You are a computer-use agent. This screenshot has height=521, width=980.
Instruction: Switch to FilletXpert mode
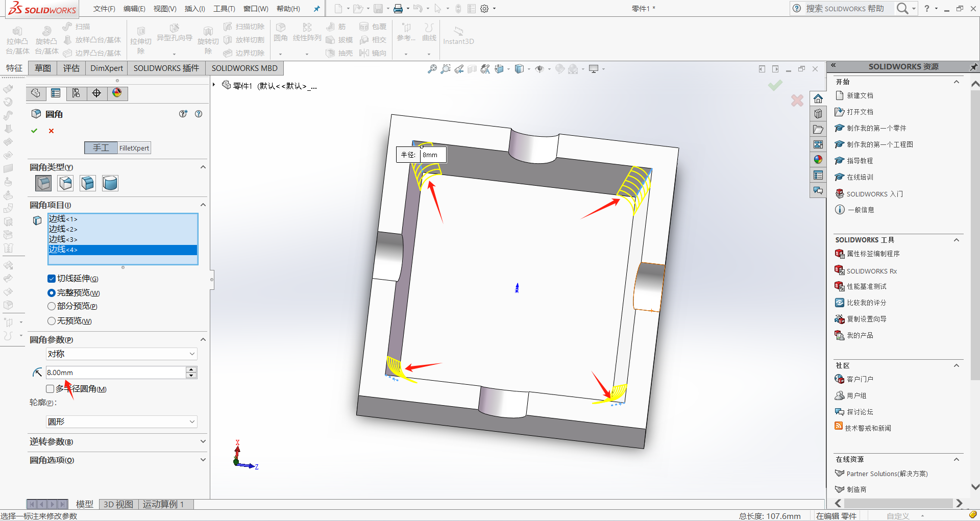click(134, 148)
